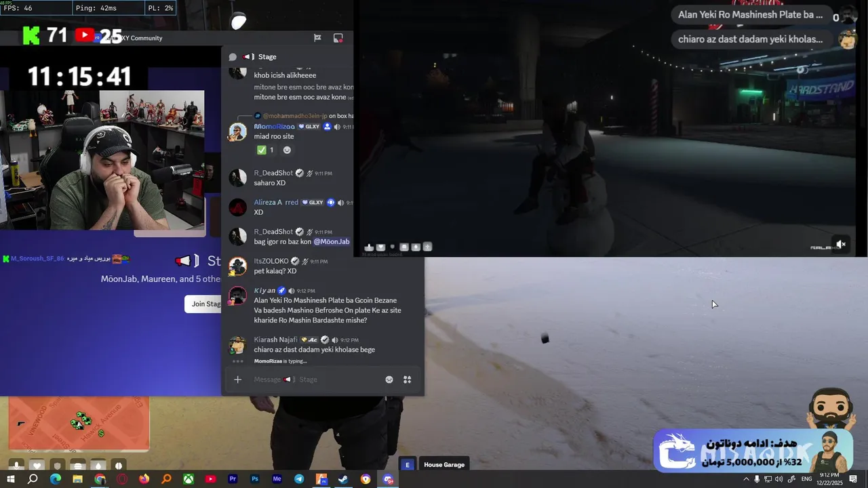The height and width of the screenshot is (488, 868).
Task: Open Telegram from the taskbar
Action: [x=299, y=479]
